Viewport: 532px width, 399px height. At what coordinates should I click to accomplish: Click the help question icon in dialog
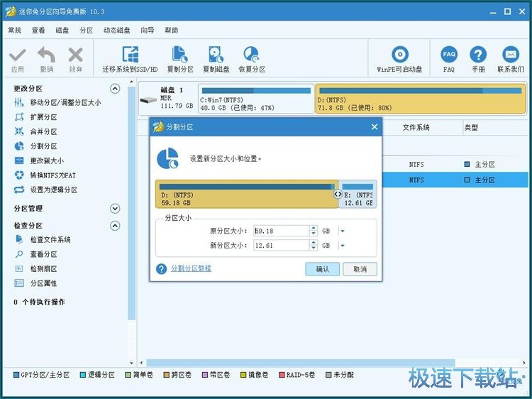161,269
